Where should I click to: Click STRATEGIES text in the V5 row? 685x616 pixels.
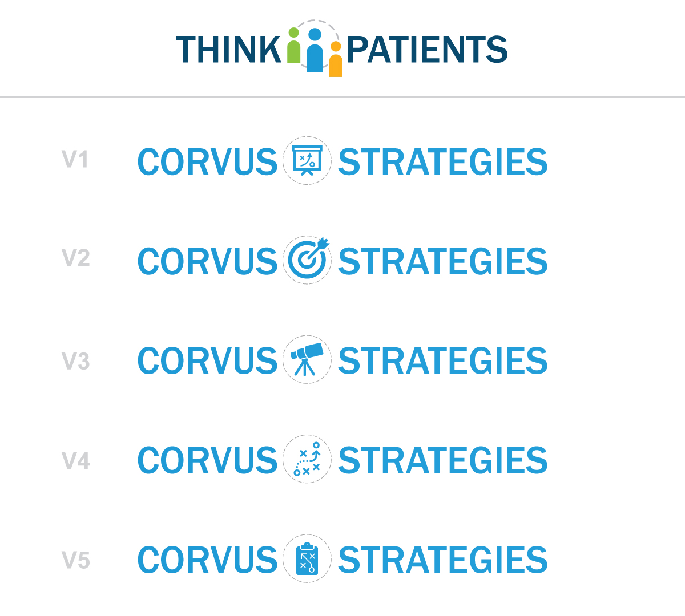click(442, 560)
